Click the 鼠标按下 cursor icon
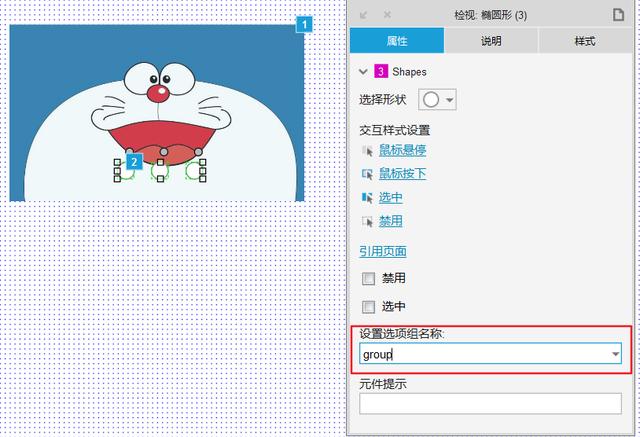This screenshot has width=640, height=437. click(367, 174)
